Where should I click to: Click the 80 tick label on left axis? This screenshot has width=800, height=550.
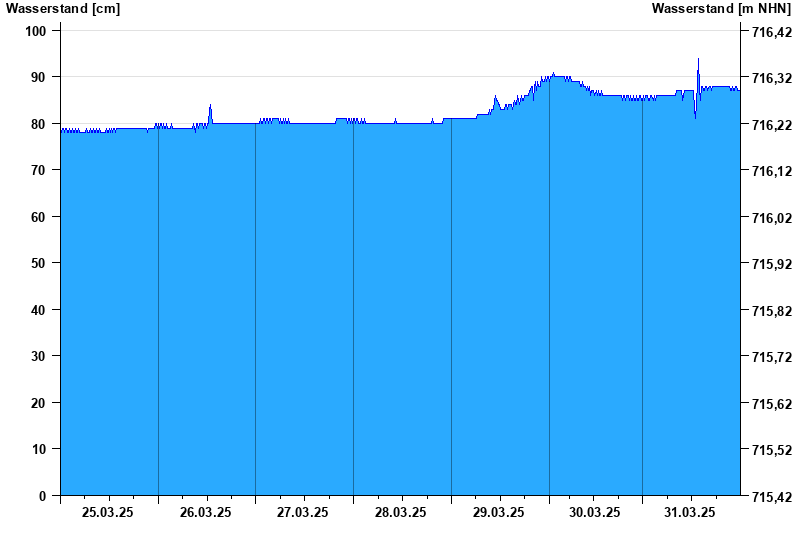[39, 124]
